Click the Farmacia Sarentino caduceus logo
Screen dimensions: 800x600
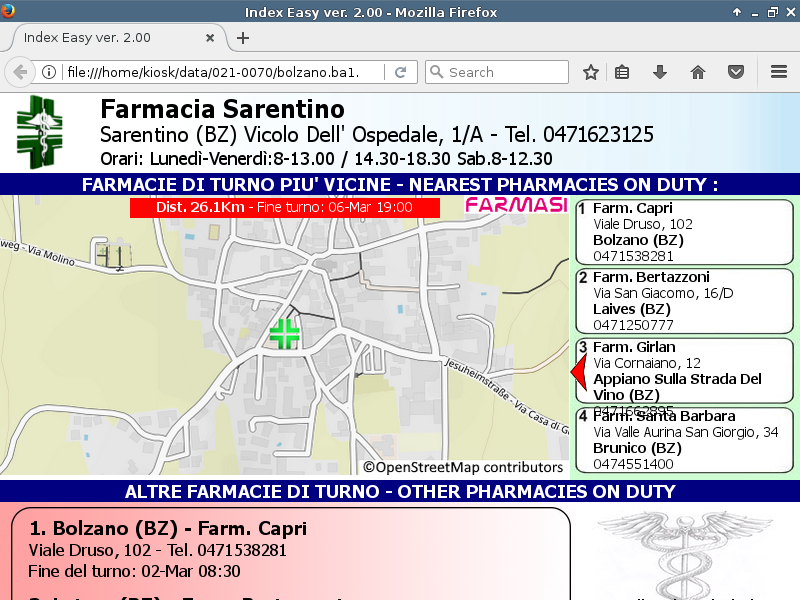[x=43, y=132]
